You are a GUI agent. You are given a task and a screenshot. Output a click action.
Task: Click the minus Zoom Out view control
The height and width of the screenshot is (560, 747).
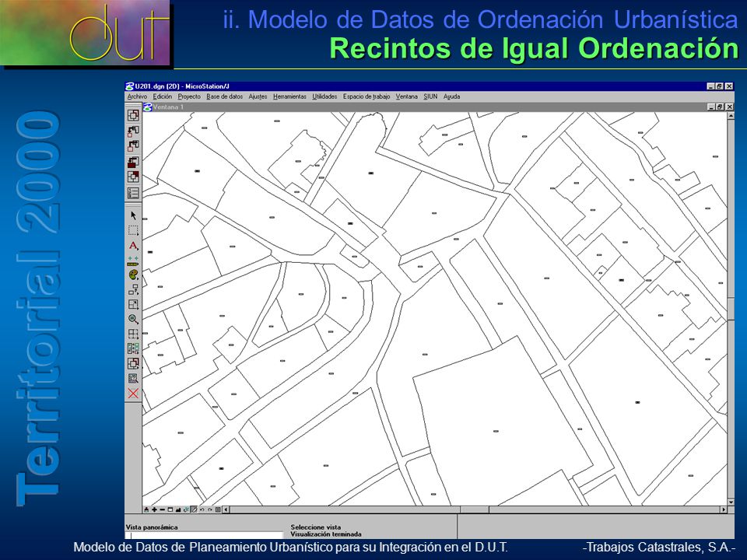point(163,509)
